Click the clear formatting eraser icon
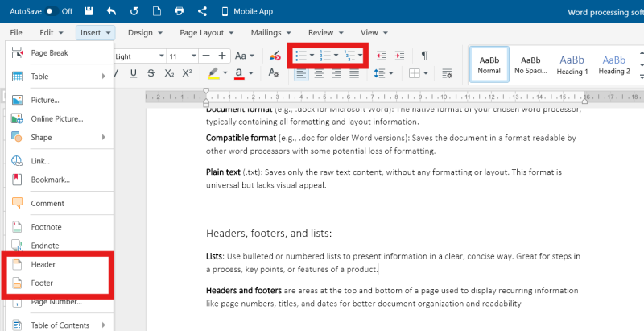 (x=276, y=56)
